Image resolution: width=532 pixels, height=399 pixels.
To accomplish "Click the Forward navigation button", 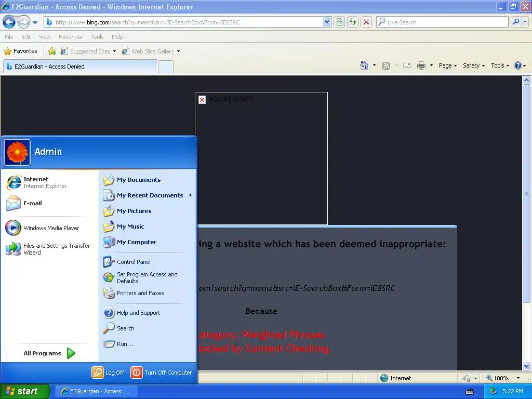I will [23, 22].
